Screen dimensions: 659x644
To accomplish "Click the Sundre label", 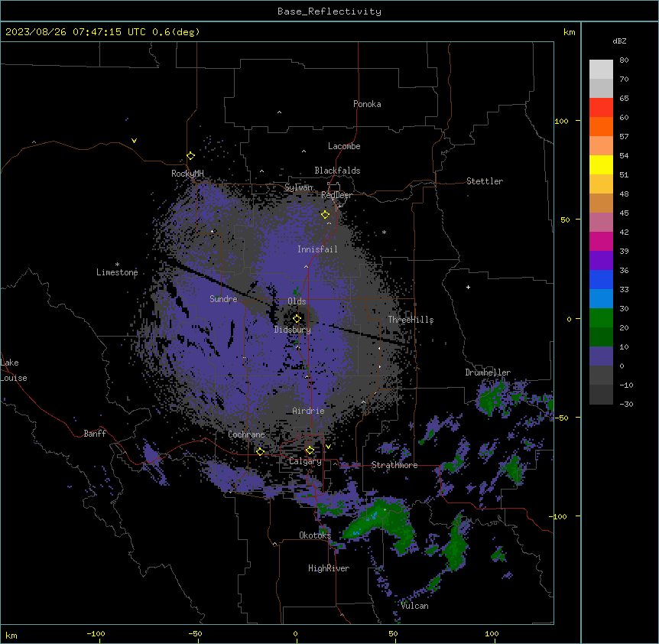I will click(x=223, y=299).
